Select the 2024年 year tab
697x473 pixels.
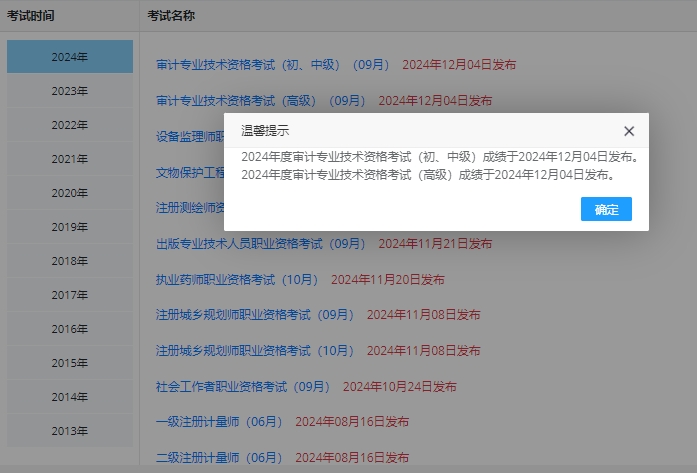(70, 57)
